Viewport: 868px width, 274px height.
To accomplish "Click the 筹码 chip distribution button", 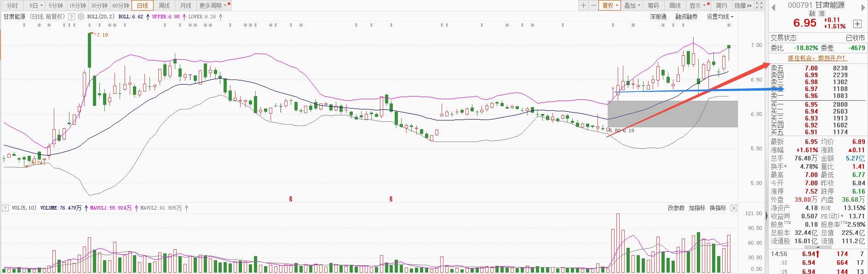I will click(653, 6).
